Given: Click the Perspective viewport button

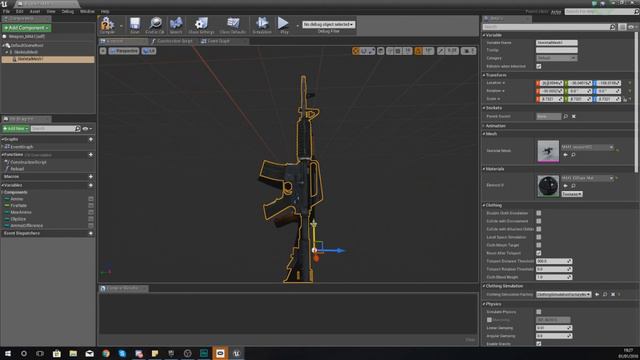Looking at the screenshot, I should click(x=124, y=51).
